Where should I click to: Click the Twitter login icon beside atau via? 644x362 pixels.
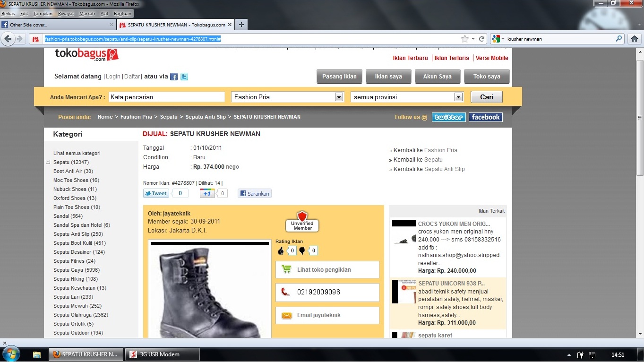pyautogui.click(x=184, y=77)
